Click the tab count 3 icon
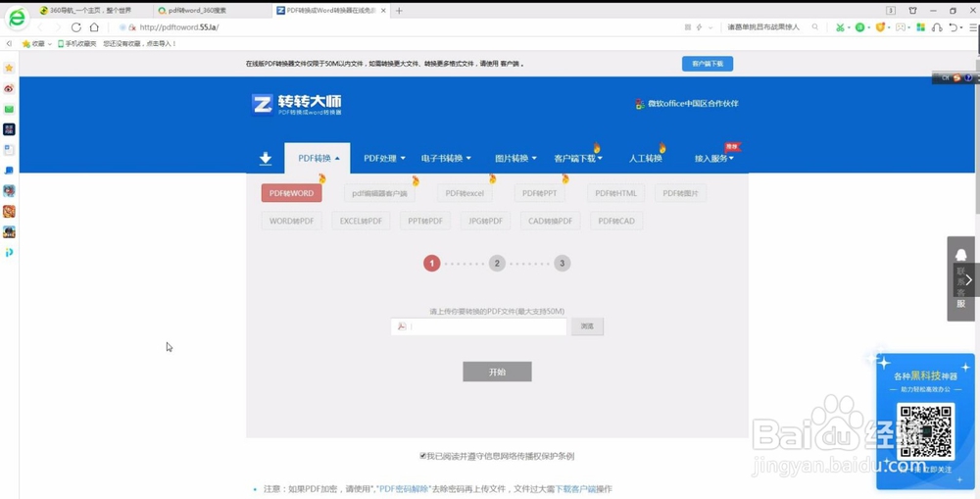This screenshot has width=980, height=499. [891, 11]
